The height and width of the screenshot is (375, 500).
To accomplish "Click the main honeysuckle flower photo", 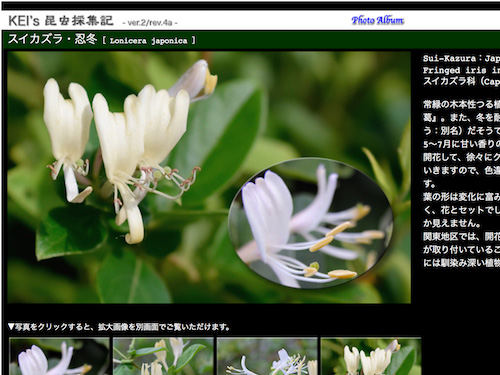I will pyautogui.click(x=209, y=177).
